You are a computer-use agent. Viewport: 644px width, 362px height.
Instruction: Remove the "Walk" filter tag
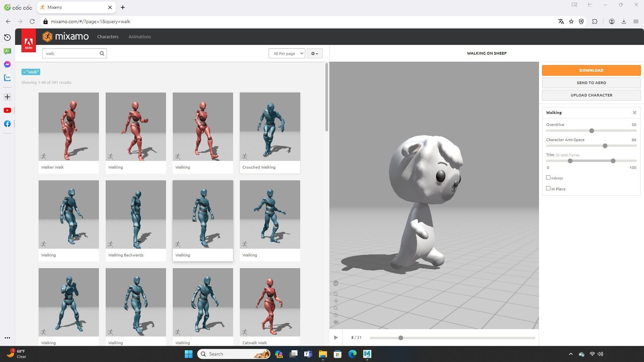[x=31, y=72]
